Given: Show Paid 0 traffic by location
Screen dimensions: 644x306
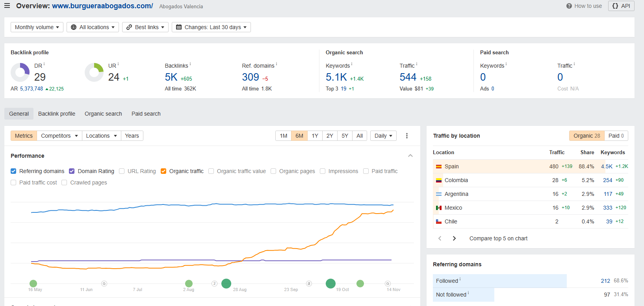Looking at the screenshot, I should [x=616, y=136].
